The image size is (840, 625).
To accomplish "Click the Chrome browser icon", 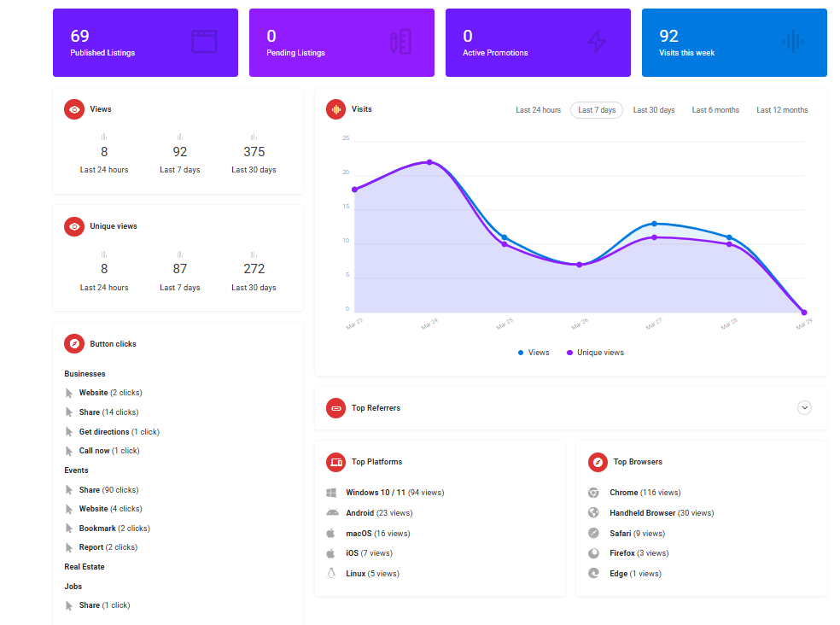I will (x=593, y=493).
